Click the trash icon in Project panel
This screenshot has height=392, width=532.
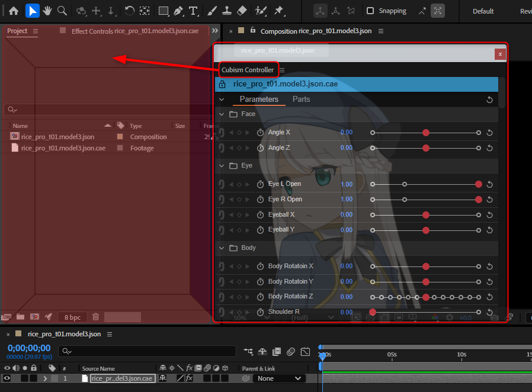pos(96,317)
